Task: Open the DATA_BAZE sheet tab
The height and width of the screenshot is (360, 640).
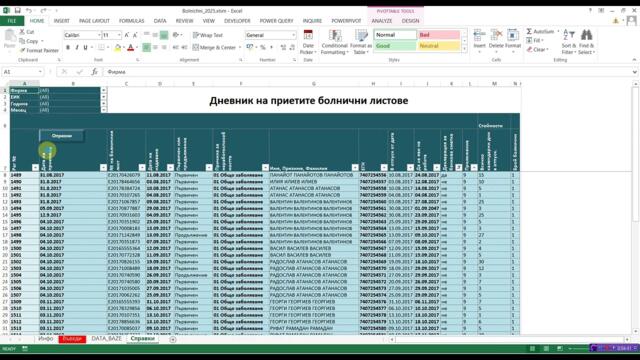Action: 107,339
